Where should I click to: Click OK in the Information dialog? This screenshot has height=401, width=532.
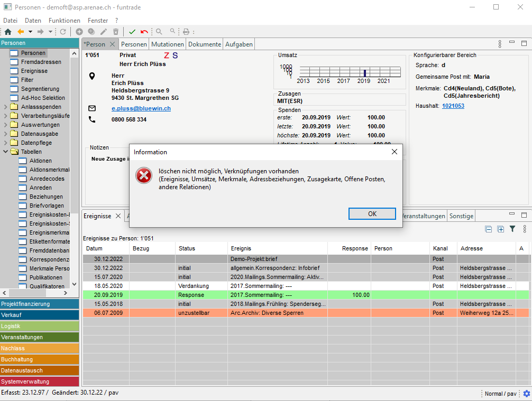(x=372, y=213)
